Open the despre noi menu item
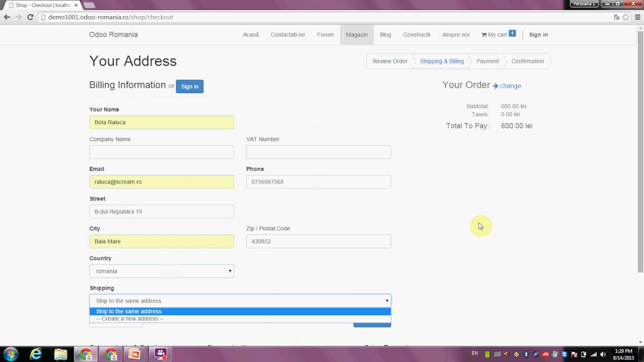This screenshot has width=644, height=362. pos(456,35)
